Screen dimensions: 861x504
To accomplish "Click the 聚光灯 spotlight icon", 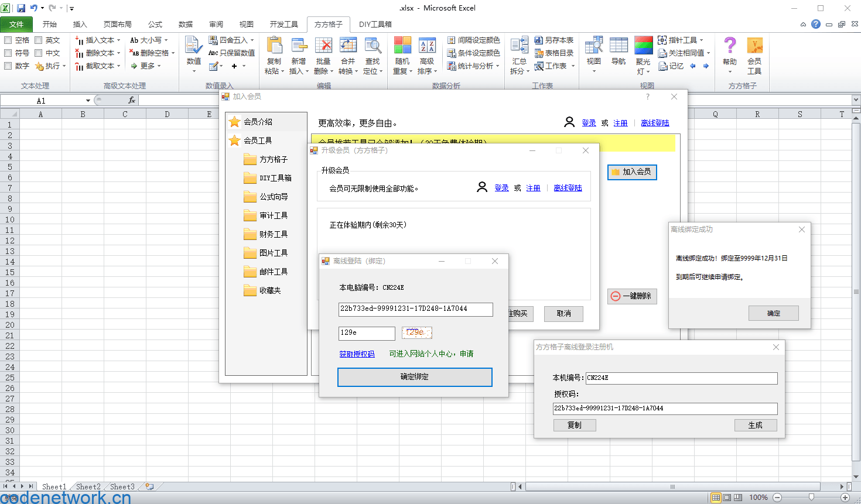I will (x=643, y=45).
